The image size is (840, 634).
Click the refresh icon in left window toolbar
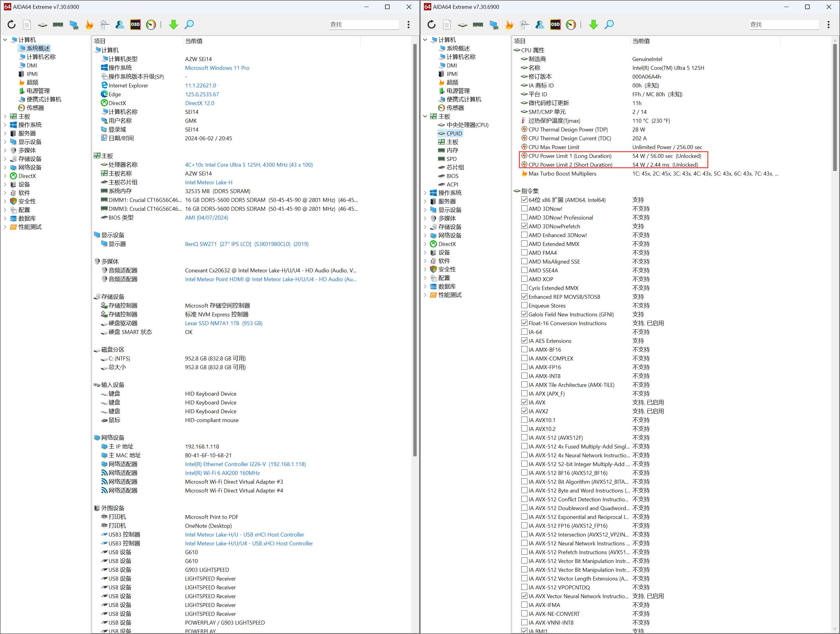[12, 25]
